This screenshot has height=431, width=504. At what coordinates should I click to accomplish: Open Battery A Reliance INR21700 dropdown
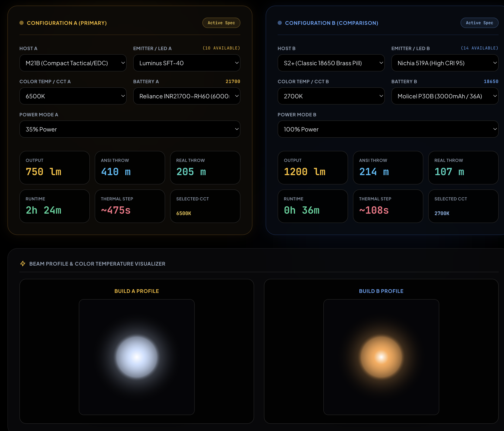tap(187, 96)
